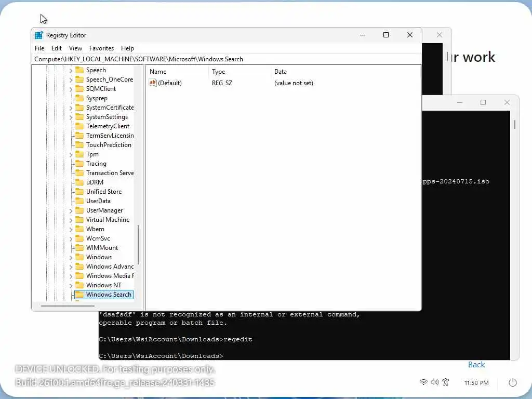532x399 pixels.
Task: Click the power button icon
Action: pos(513,382)
